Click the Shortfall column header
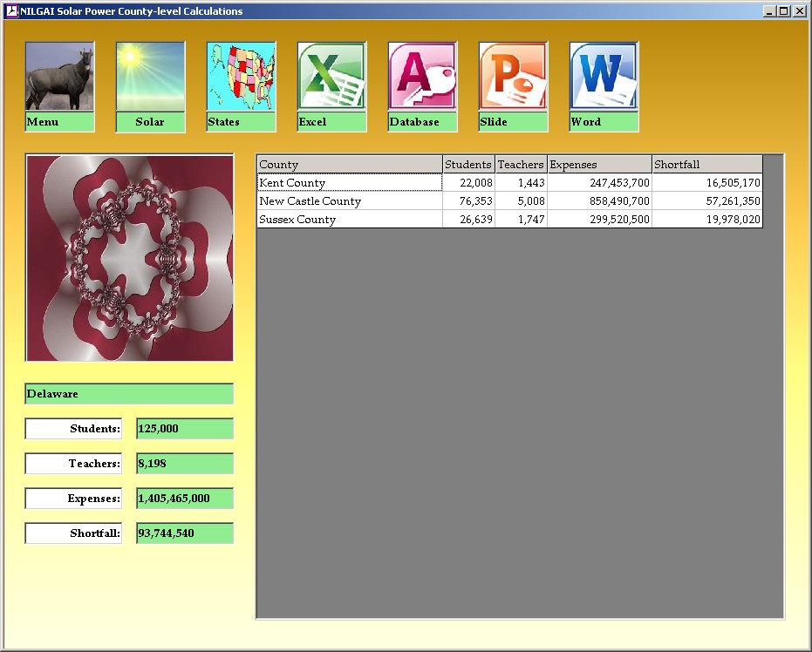The height and width of the screenshot is (652, 812). click(706, 165)
